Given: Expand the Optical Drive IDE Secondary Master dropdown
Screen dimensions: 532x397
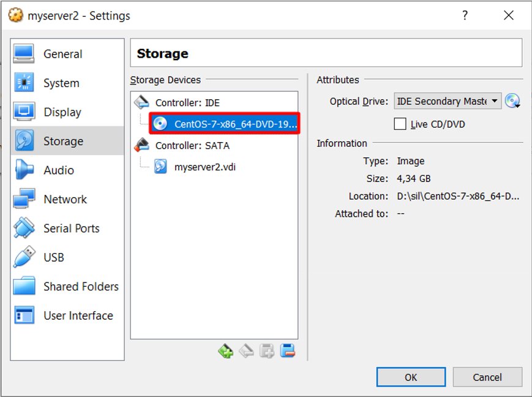Looking at the screenshot, I should click(x=448, y=101).
